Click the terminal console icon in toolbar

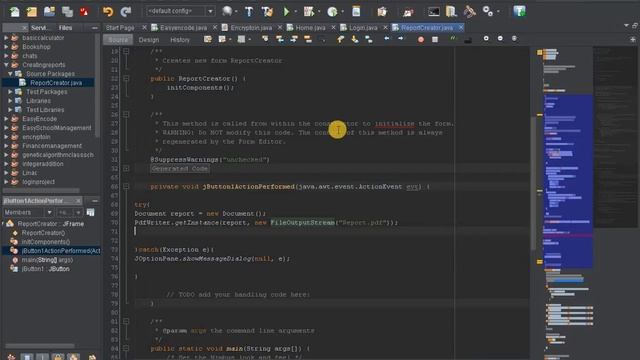pos(433,11)
